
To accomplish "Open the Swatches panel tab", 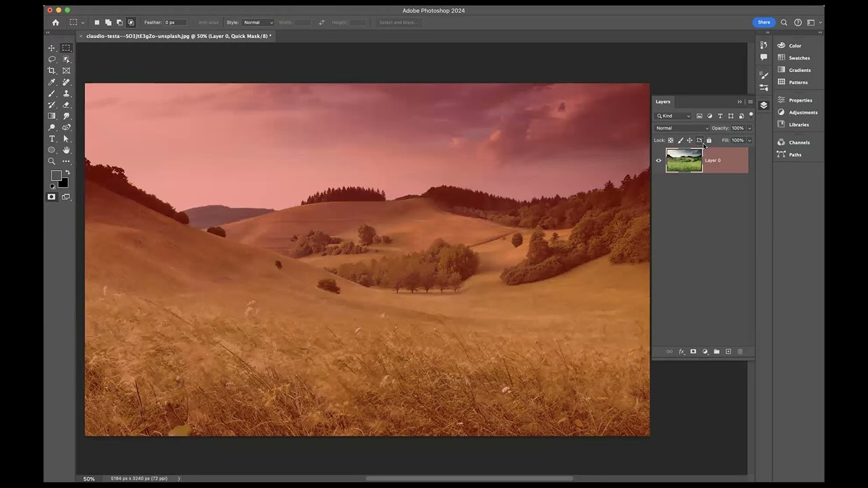I will (x=800, y=58).
